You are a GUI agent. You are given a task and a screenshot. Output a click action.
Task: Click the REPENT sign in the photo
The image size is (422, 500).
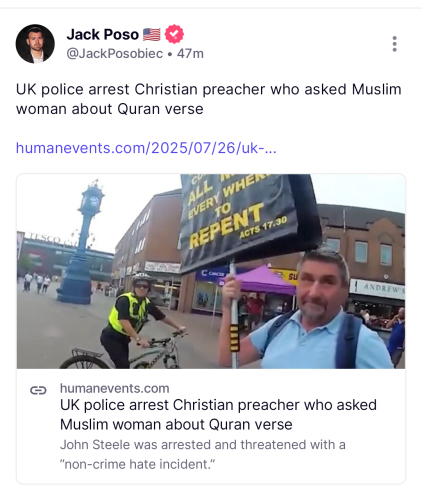click(248, 220)
